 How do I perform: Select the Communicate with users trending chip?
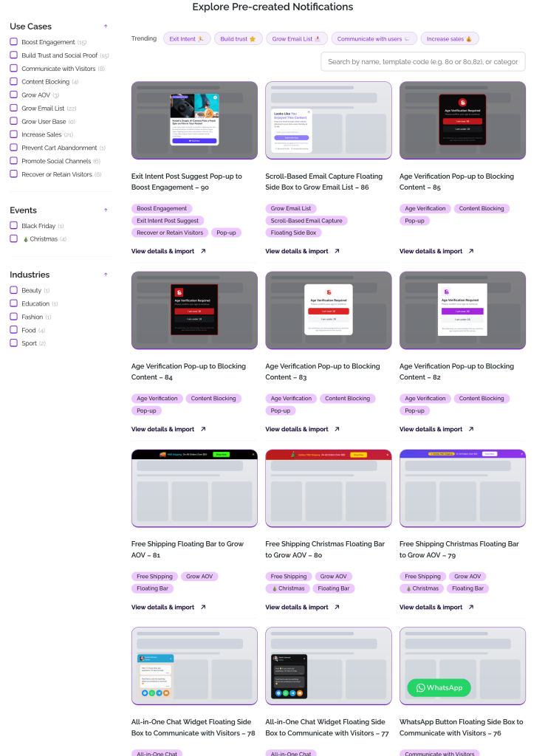click(x=374, y=38)
